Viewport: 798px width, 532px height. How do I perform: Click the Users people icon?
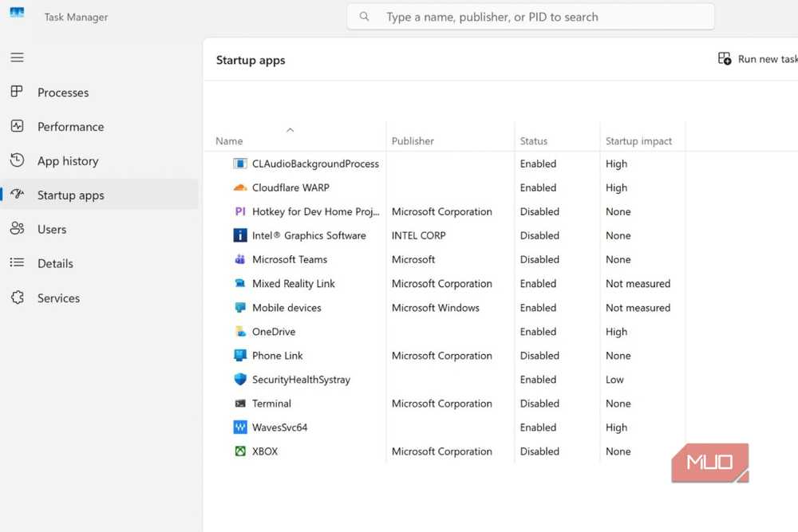17,228
